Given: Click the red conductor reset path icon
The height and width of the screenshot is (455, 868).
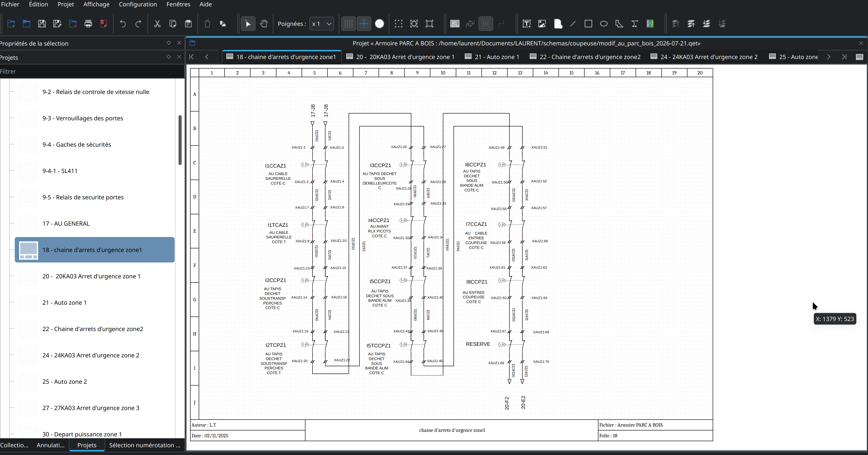Looking at the screenshot, I should pos(501,24).
